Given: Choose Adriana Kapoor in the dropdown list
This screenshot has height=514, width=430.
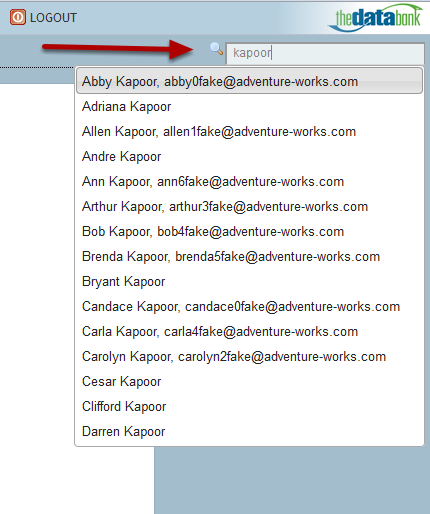Looking at the screenshot, I should (249, 107).
